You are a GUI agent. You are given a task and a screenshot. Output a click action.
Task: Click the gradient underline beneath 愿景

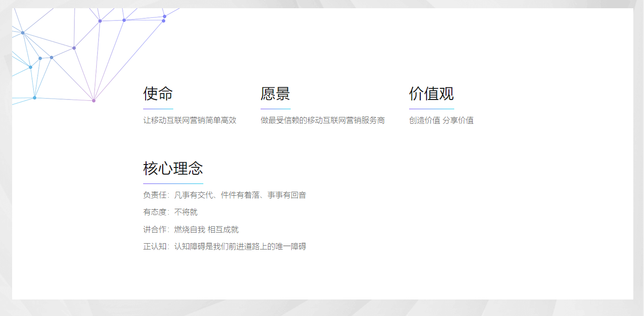pos(275,109)
